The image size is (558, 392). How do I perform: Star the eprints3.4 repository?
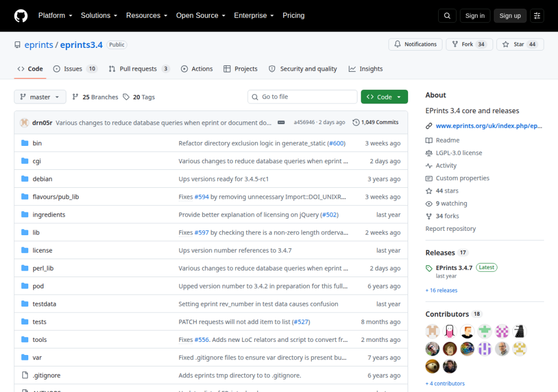[x=520, y=45]
